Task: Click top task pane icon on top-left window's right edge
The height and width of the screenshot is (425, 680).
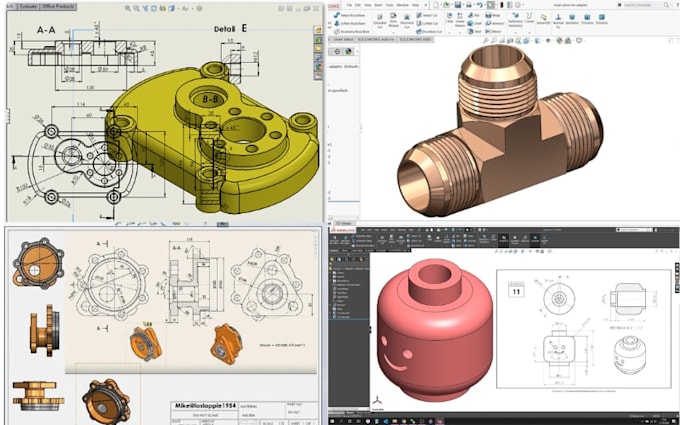Action: coord(318,30)
